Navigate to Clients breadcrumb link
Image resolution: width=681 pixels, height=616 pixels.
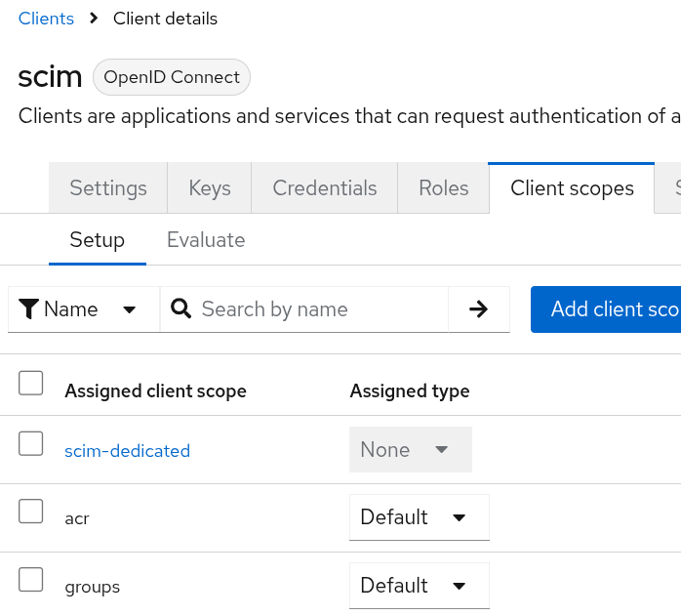(46, 19)
